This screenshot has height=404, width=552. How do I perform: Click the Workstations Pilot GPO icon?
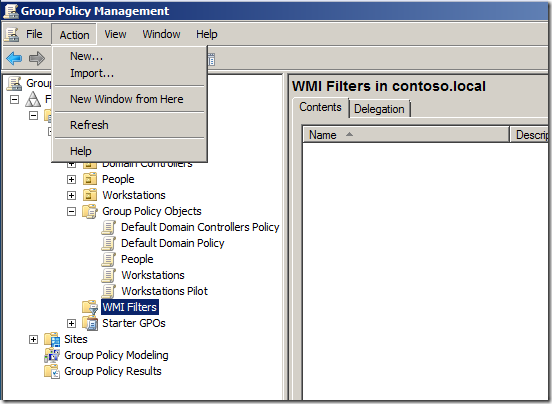(108, 291)
